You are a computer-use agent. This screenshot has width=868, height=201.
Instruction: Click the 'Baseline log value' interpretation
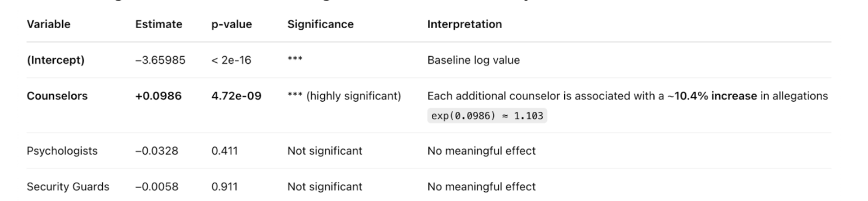(473, 60)
